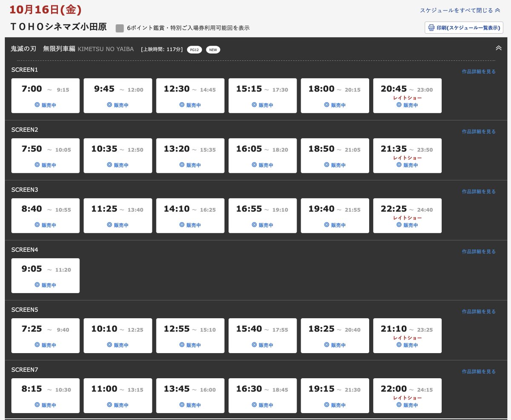The height and width of the screenshot is (420, 511).
Task: Choose the 10:35 showtime
Action: [118, 156]
